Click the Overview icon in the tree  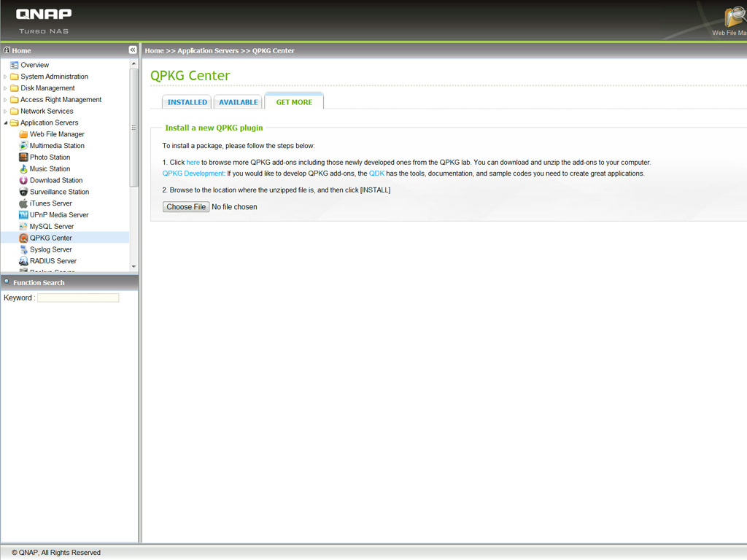pyautogui.click(x=15, y=65)
